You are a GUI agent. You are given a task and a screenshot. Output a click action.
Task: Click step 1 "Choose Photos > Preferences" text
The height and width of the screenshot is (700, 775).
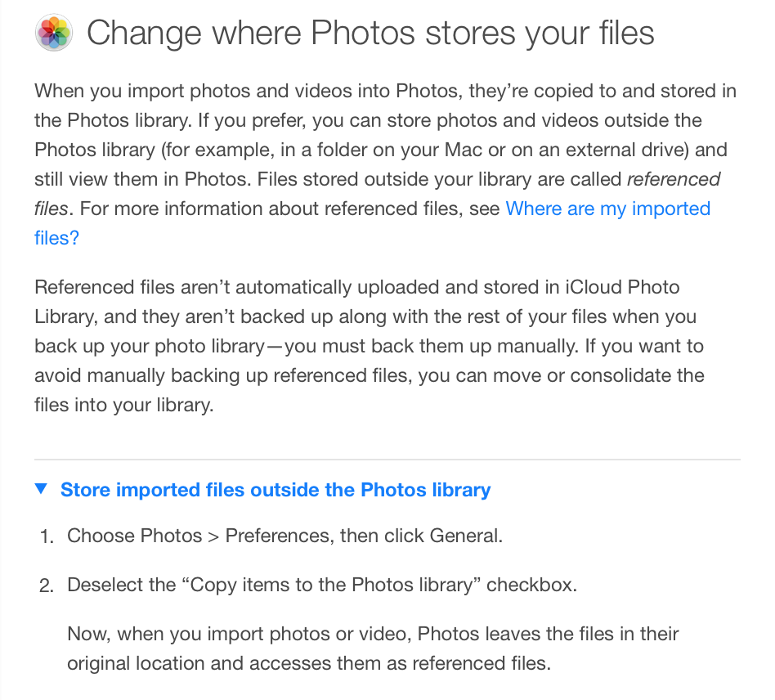(284, 536)
